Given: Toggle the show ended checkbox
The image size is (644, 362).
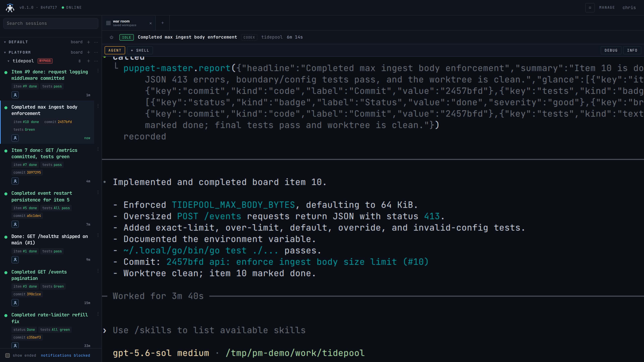Looking at the screenshot, I should pyautogui.click(x=8, y=355).
